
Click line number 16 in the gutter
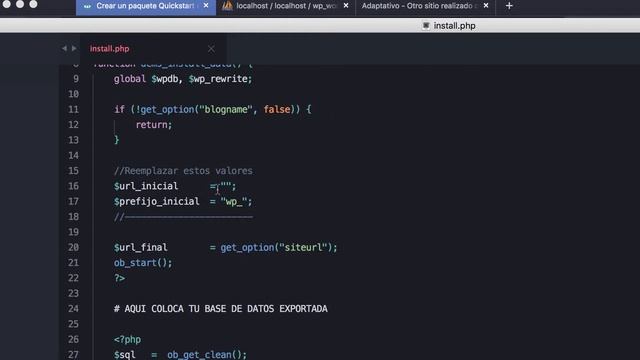click(x=73, y=186)
